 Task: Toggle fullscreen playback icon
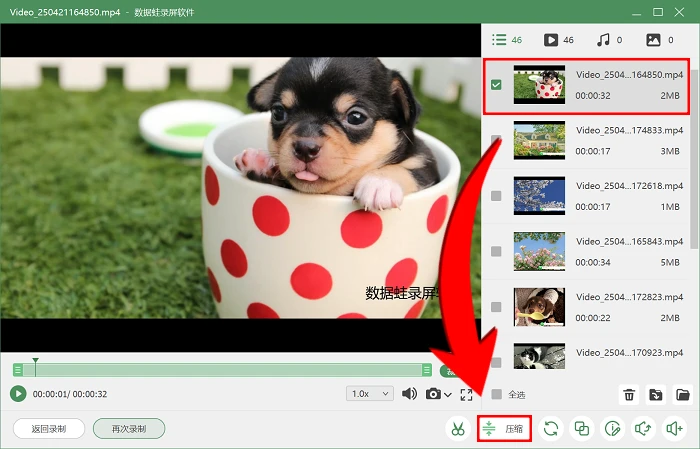point(466,395)
